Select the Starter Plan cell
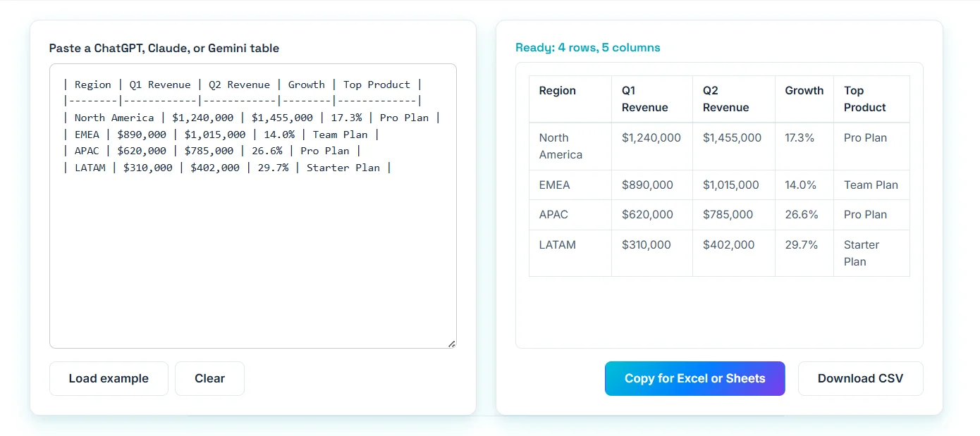The width and height of the screenshot is (980, 436). [x=862, y=253]
